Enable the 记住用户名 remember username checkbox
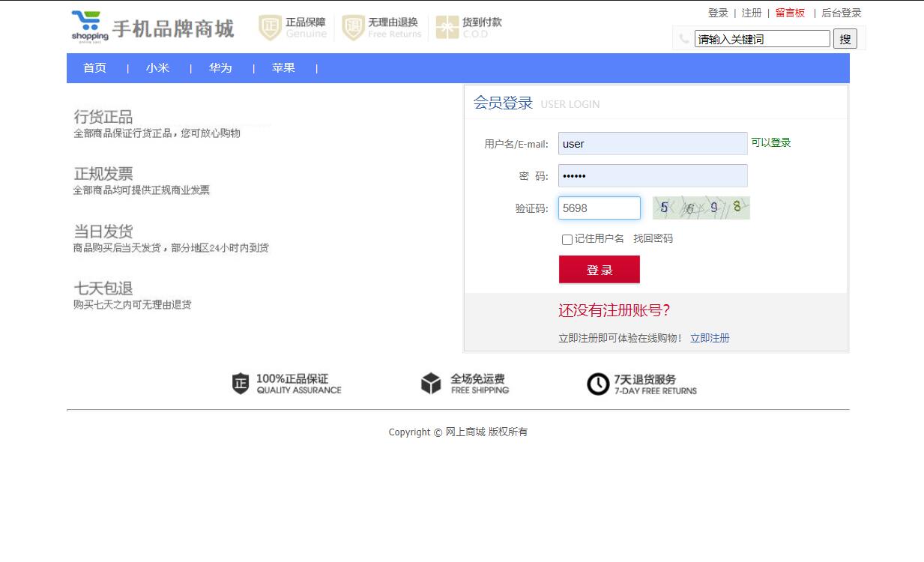This screenshot has height=562, width=924. click(567, 239)
